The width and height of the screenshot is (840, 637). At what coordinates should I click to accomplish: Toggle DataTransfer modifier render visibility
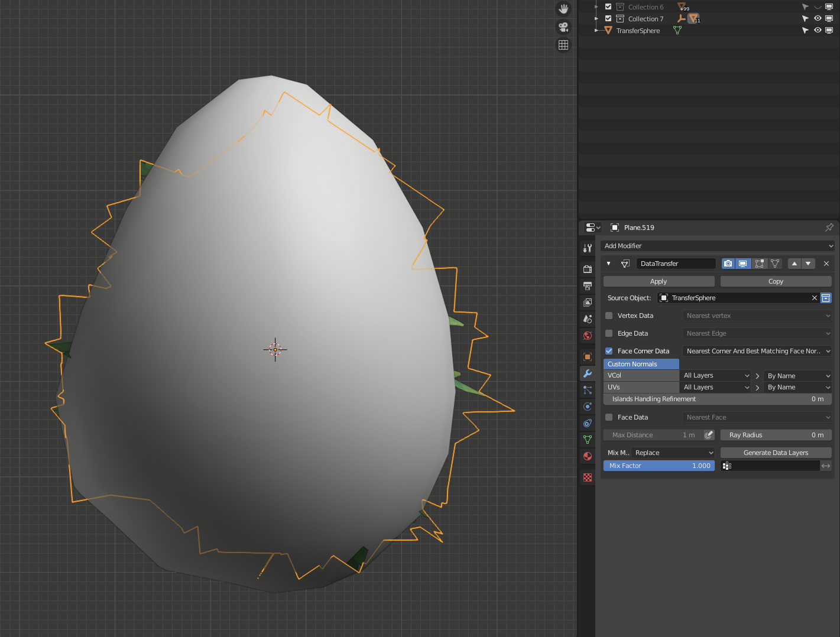point(728,264)
